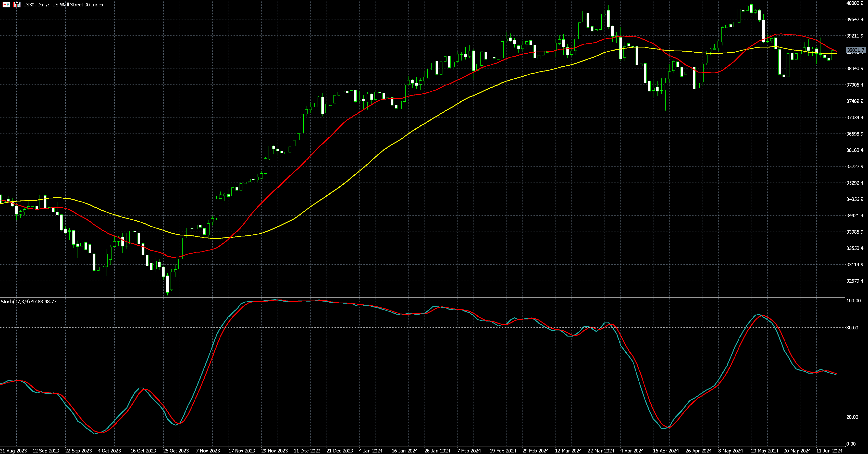Click the 20.00 stochastic level label

click(852, 417)
